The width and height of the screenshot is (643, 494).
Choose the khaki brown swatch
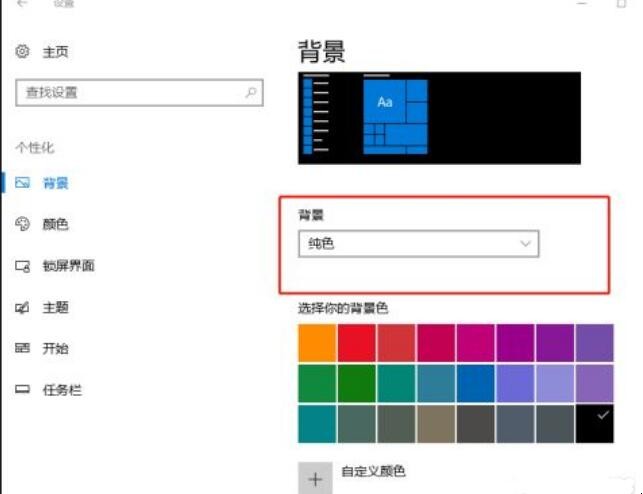pos(436,424)
